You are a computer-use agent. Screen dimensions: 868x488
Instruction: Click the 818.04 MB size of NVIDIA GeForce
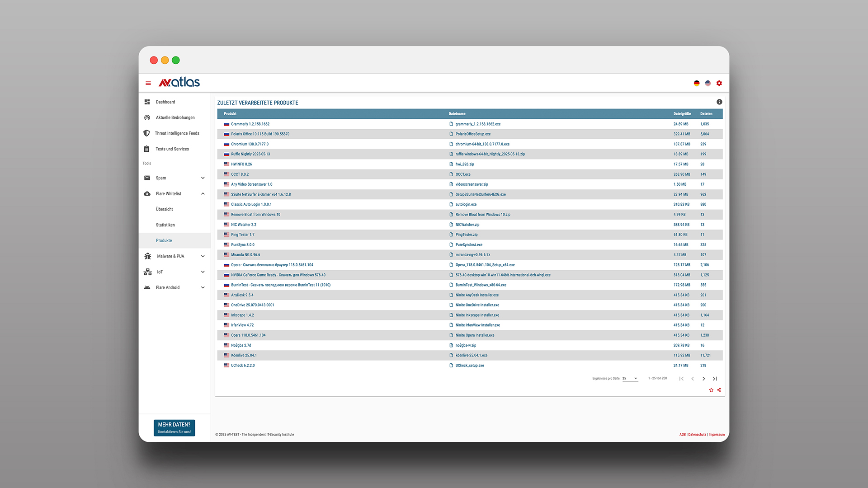click(x=682, y=275)
